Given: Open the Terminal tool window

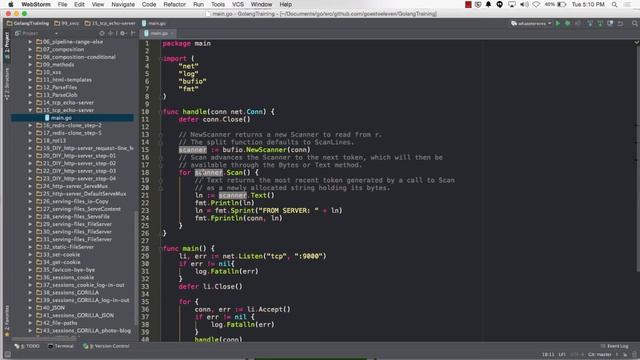Looking at the screenshot, I should (x=61, y=346).
